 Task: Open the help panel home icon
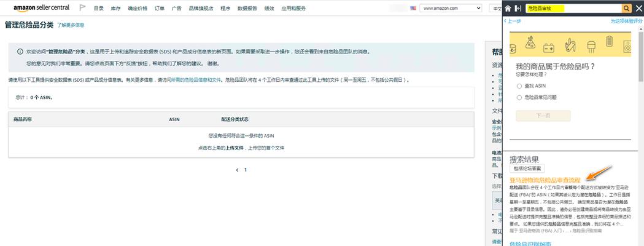[x=508, y=8]
